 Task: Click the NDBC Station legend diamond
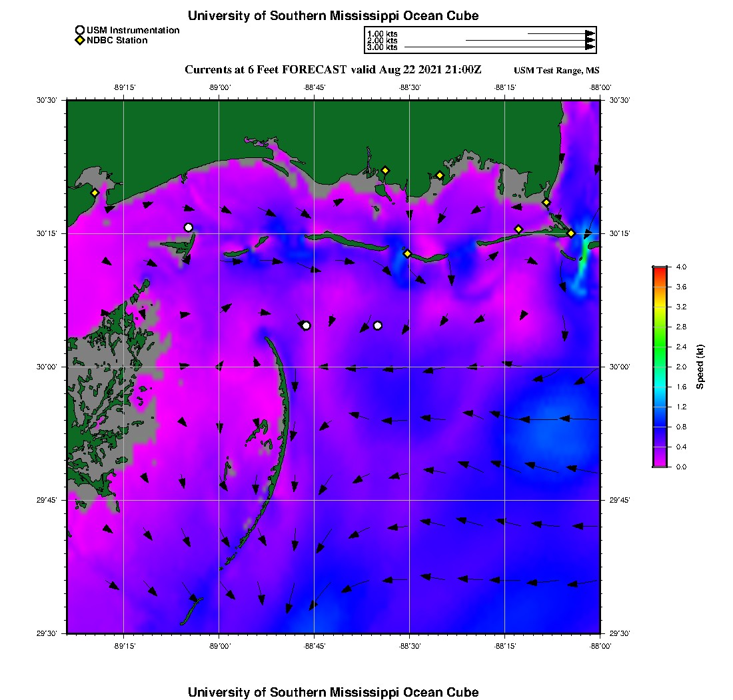80,40
